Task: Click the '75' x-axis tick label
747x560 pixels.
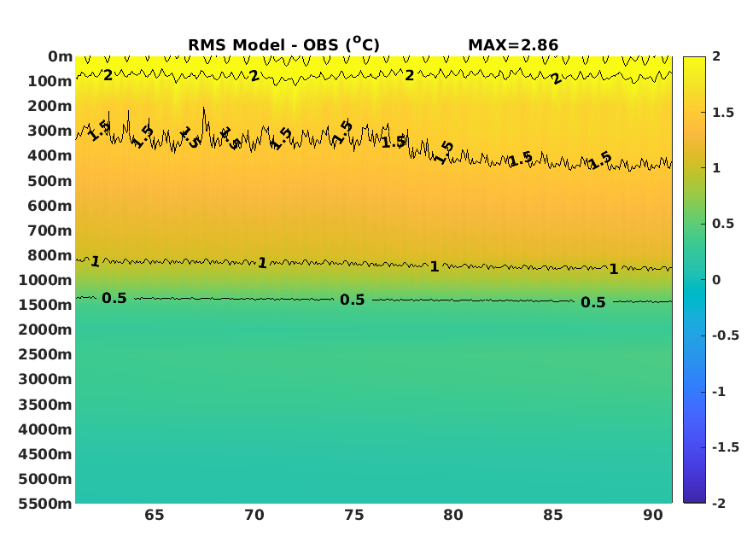Action: point(354,516)
